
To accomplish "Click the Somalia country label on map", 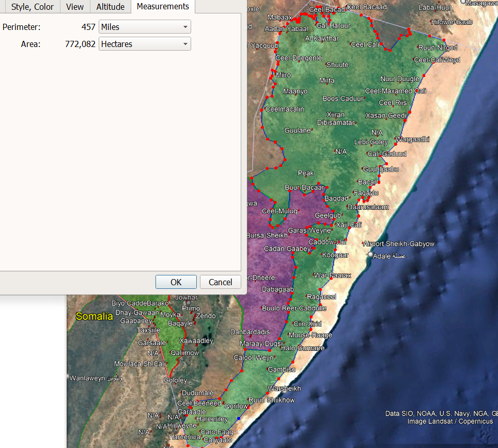I will coord(95,316).
